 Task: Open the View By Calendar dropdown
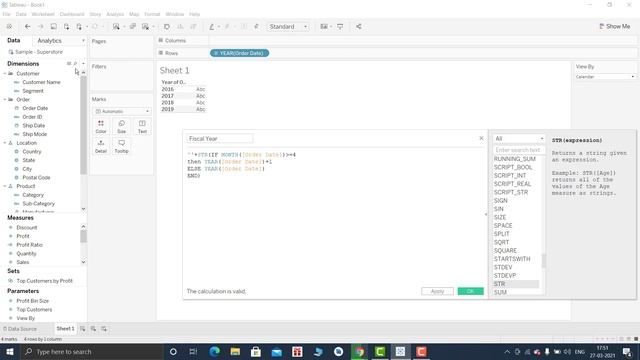605,77
